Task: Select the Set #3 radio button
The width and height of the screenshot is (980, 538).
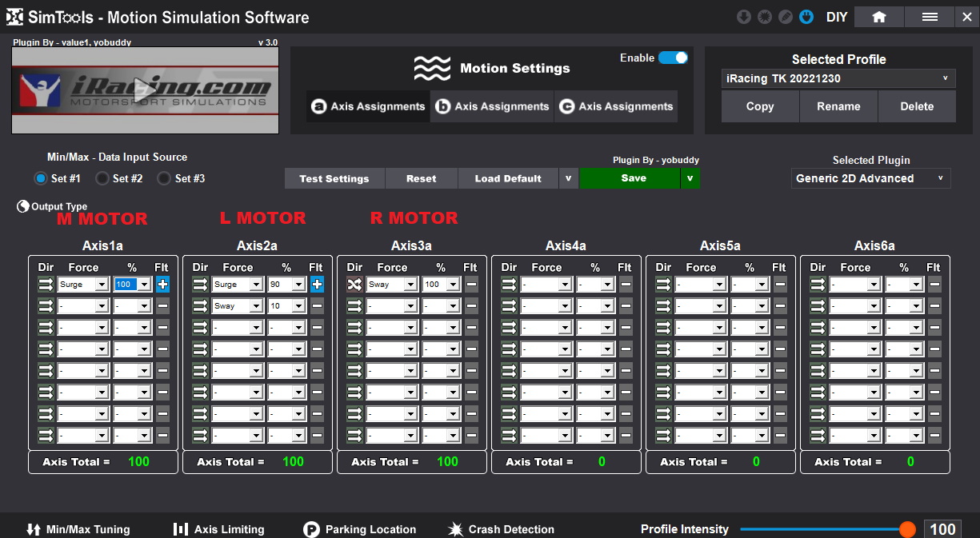Action: (164, 178)
